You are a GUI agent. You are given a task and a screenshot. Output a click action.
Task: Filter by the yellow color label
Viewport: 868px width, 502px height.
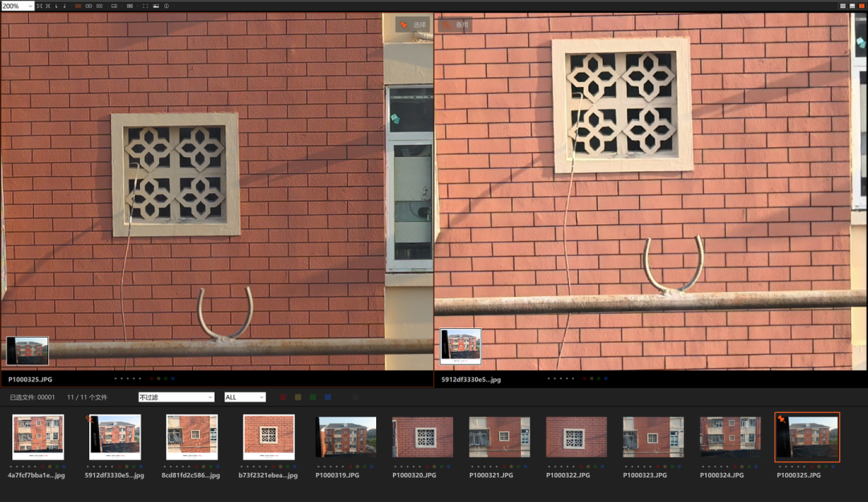coord(298,397)
